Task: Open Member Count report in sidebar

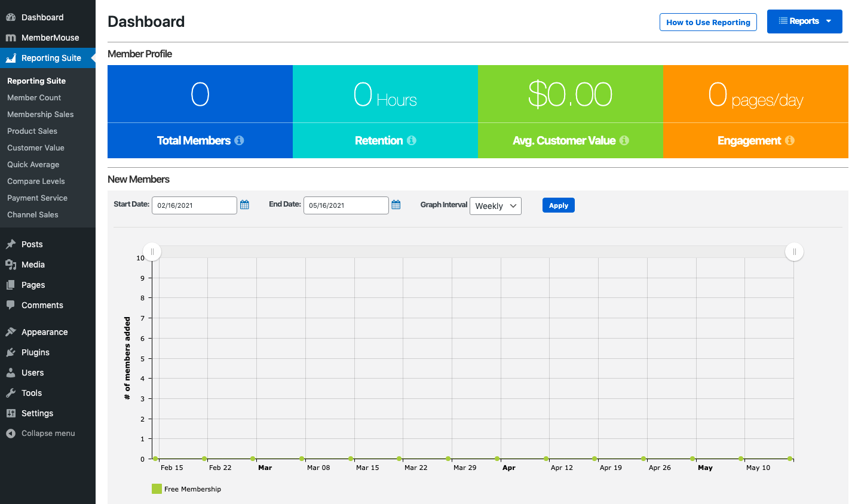Action: coord(34,97)
